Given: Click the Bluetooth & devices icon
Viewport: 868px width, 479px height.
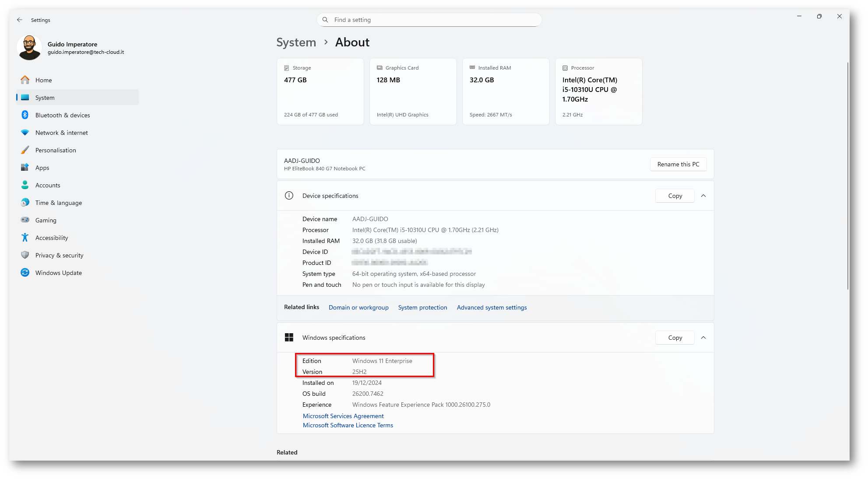Looking at the screenshot, I should pos(25,115).
